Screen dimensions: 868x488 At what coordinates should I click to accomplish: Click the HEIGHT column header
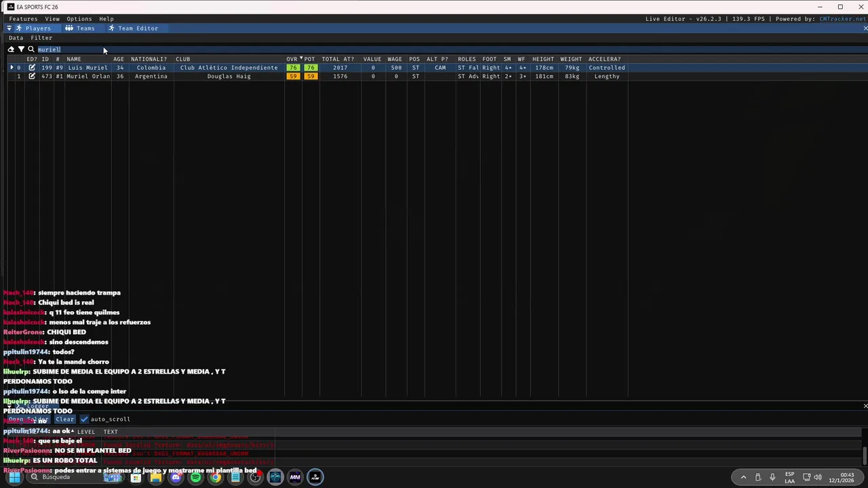(x=543, y=59)
